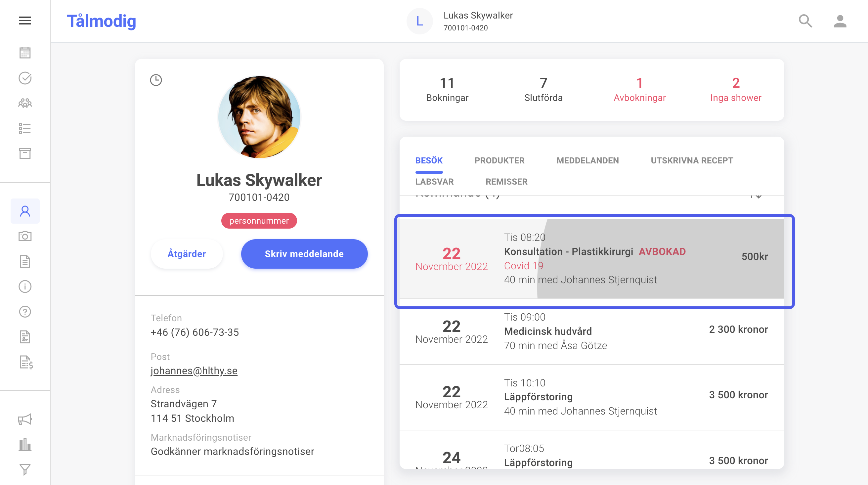The image size is (868, 485).
Task: Open the checkmark tasks icon
Action: coord(25,78)
